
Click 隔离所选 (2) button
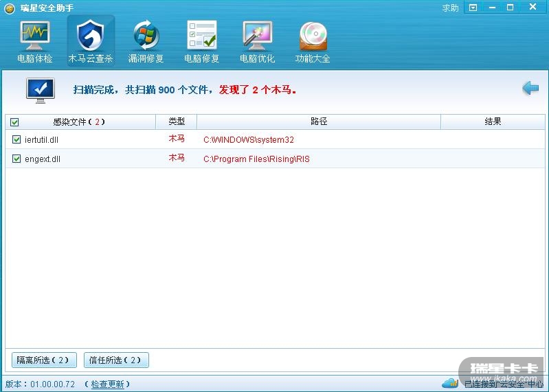coord(44,360)
